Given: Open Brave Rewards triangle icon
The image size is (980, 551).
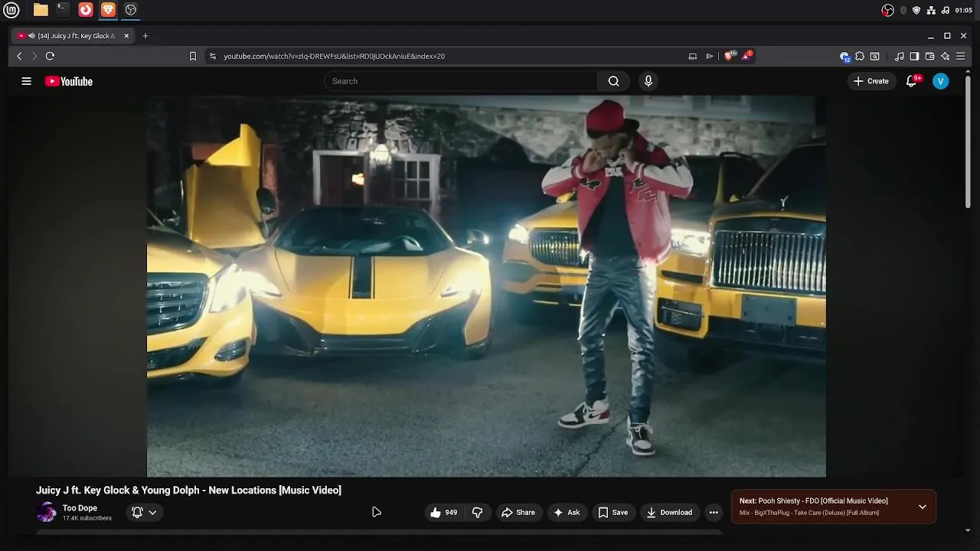Looking at the screenshot, I should pyautogui.click(x=746, y=56).
